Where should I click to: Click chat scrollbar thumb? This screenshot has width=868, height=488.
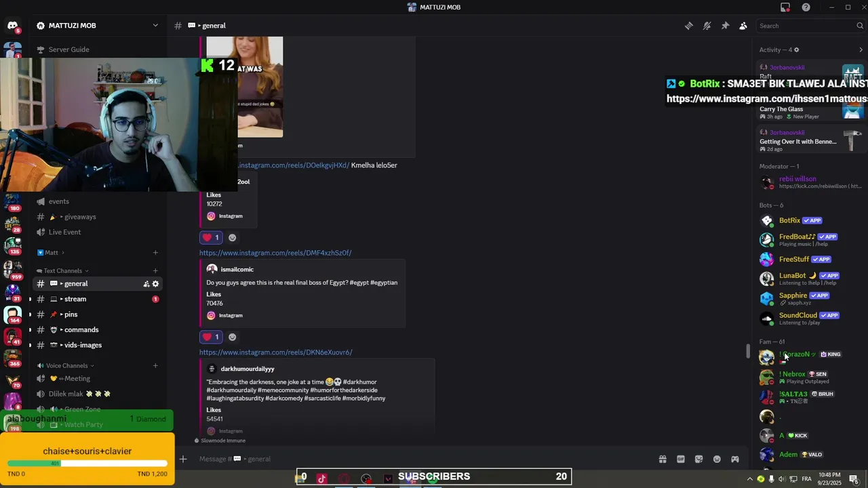click(x=749, y=351)
